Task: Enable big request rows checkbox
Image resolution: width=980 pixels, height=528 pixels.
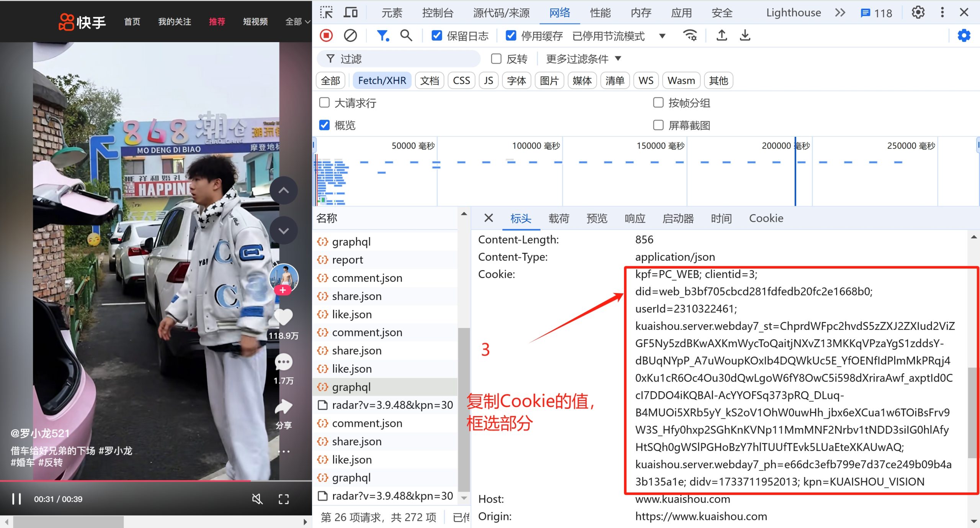Action: 324,102
